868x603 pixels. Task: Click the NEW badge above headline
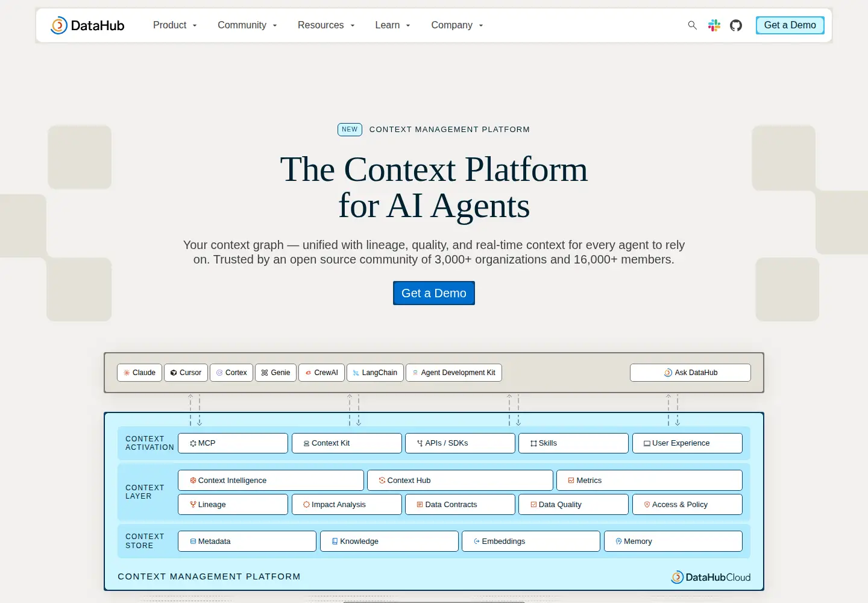(350, 130)
